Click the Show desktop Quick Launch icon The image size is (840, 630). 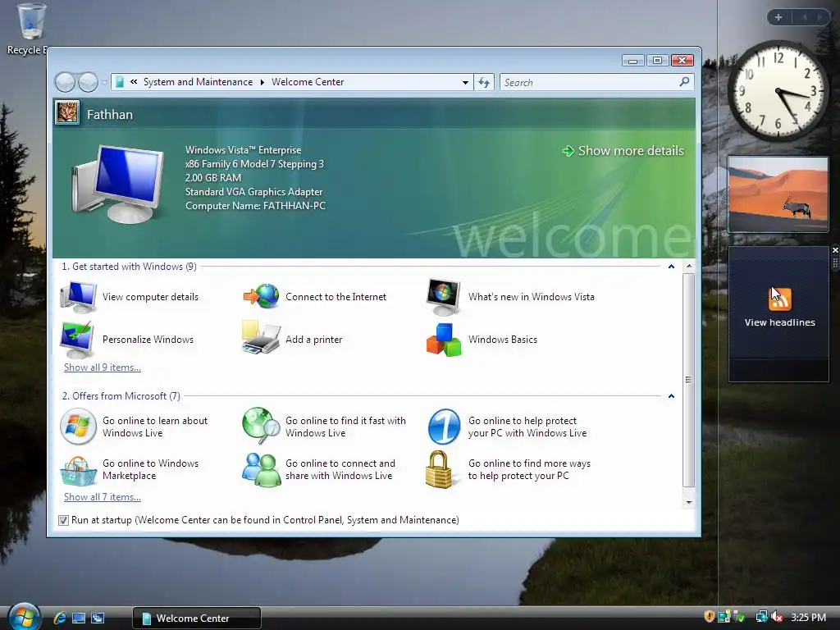pos(79,618)
